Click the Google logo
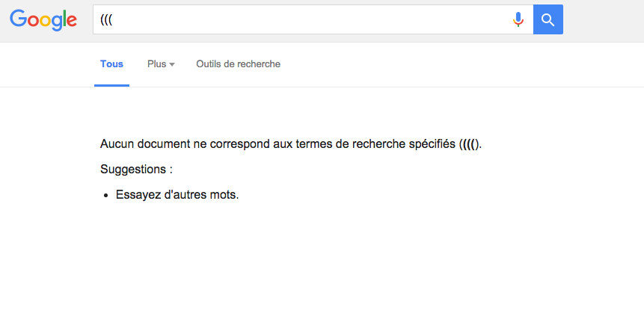The width and height of the screenshot is (644, 316). click(x=43, y=19)
